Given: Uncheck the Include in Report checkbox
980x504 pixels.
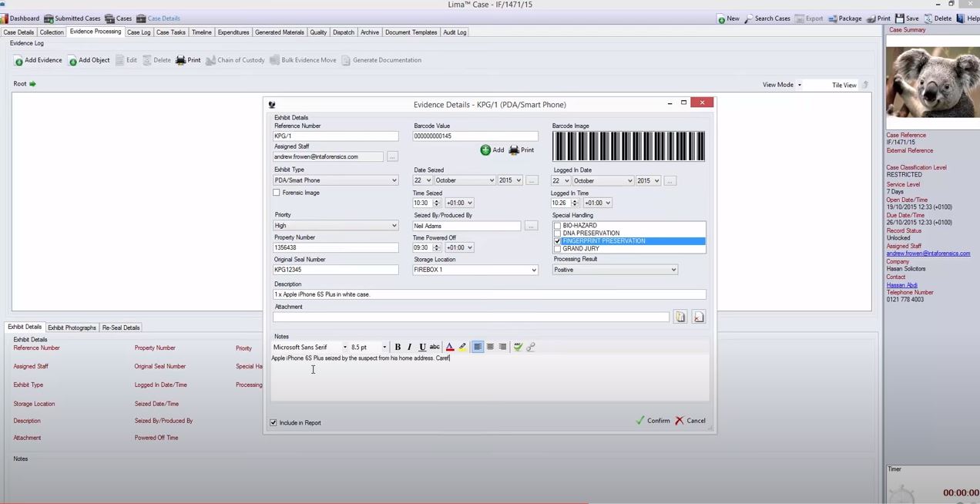Looking at the screenshot, I should click(x=274, y=422).
